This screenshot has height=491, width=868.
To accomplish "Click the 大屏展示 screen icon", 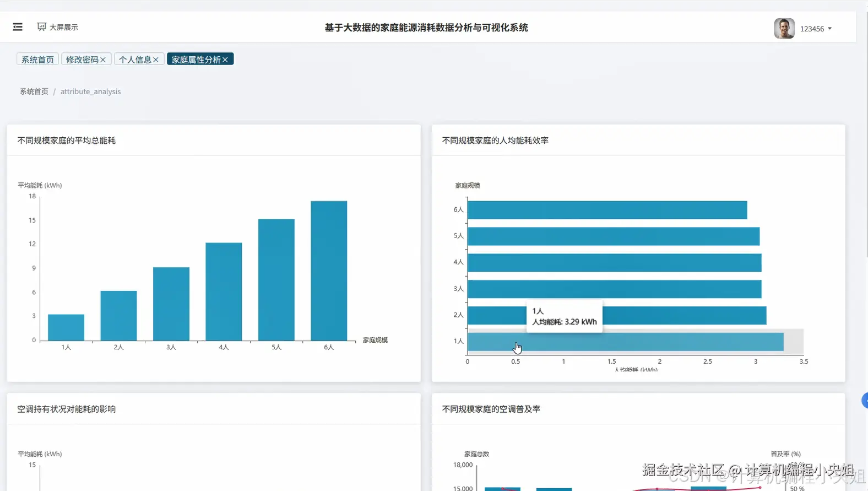I will pyautogui.click(x=41, y=26).
